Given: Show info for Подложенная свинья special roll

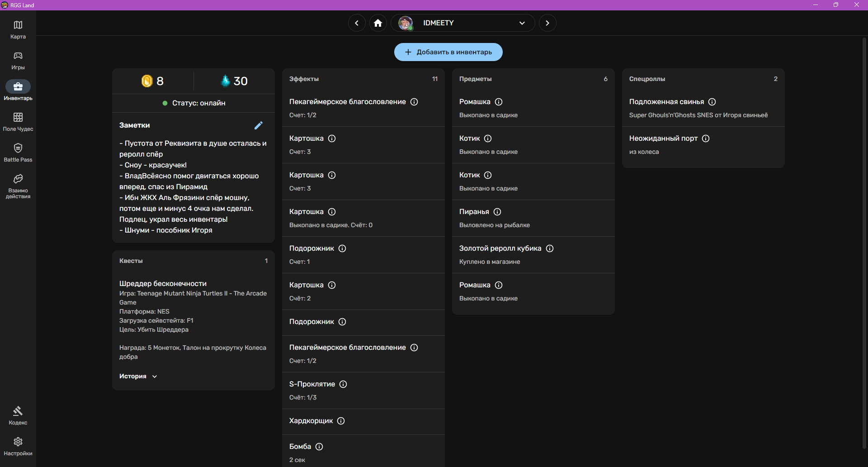Looking at the screenshot, I should [712, 102].
